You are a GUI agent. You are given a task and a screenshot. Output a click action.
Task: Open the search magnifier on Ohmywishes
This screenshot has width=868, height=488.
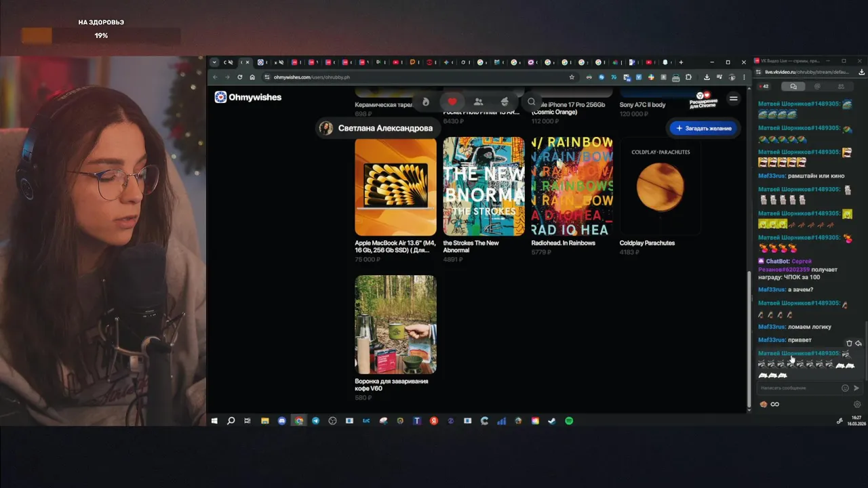coord(532,102)
